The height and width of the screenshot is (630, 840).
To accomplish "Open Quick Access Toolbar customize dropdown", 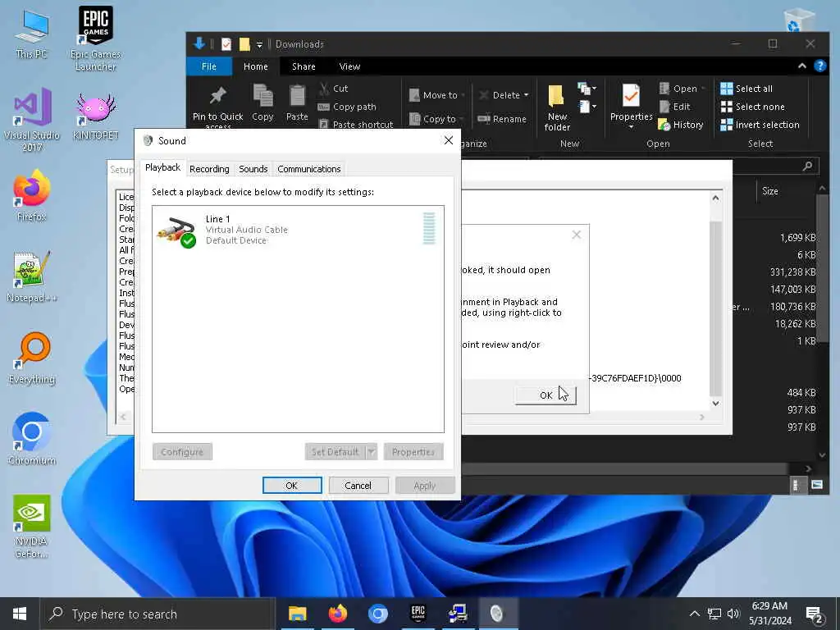I will click(x=259, y=44).
